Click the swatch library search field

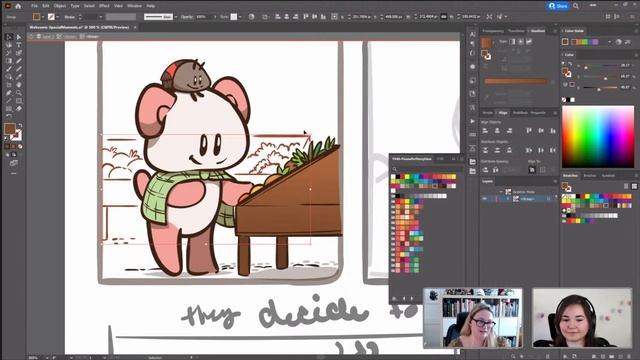[427, 168]
